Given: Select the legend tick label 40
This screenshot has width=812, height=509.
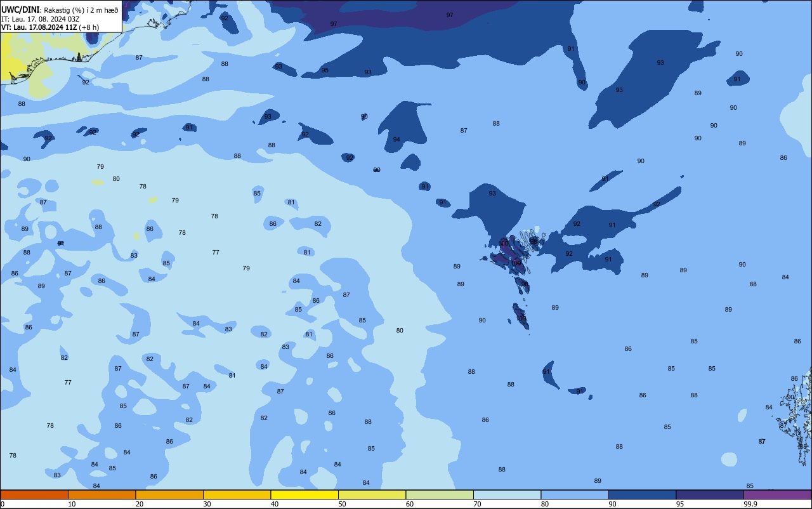Looking at the screenshot, I should coord(275,504).
